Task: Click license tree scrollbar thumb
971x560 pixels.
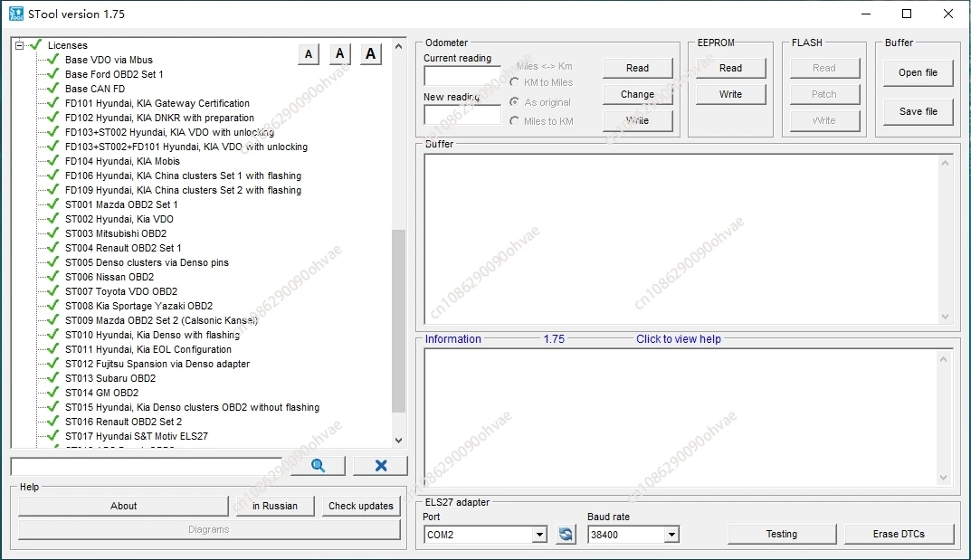Action: pos(398,320)
